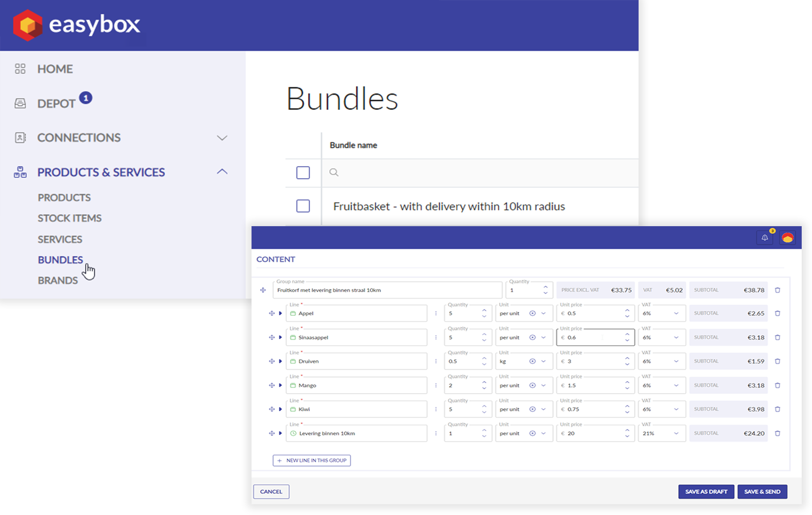Open Stock Items in sidebar
Image resolution: width=812 pixels, height=515 pixels.
(x=70, y=218)
